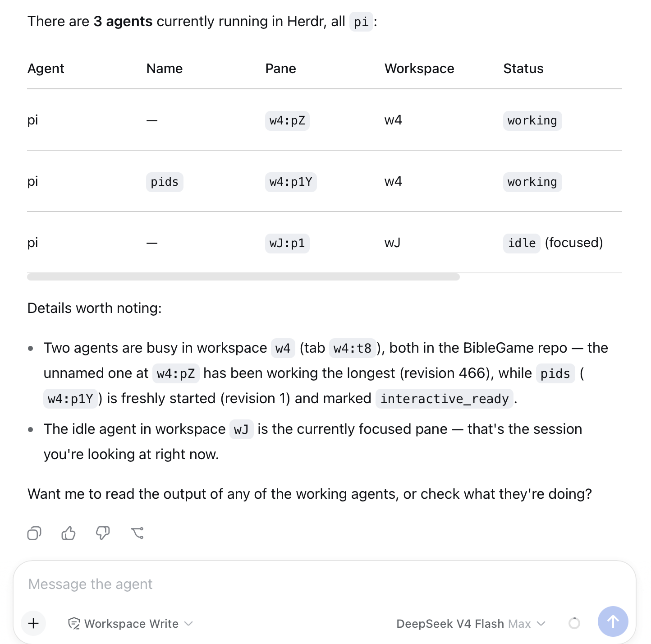Click the loading spinner indicator

574,623
